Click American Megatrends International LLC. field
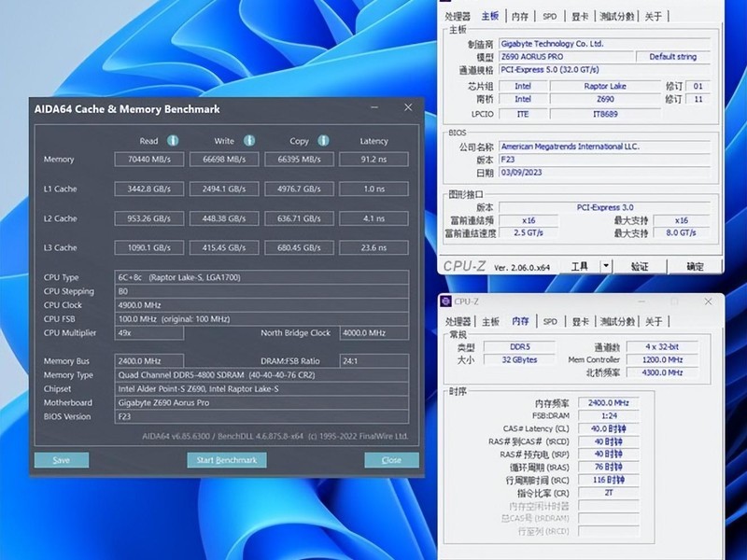Screen dimensions: 747x560 click(x=604, y=147)
